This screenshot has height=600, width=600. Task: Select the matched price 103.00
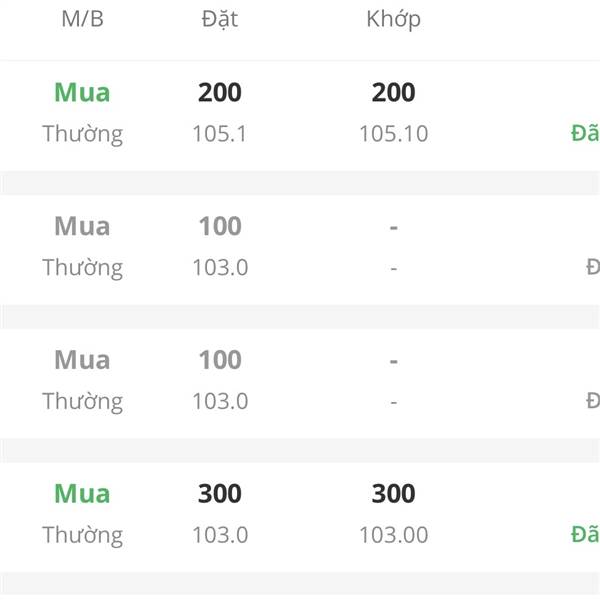click(x=393, y=535)
